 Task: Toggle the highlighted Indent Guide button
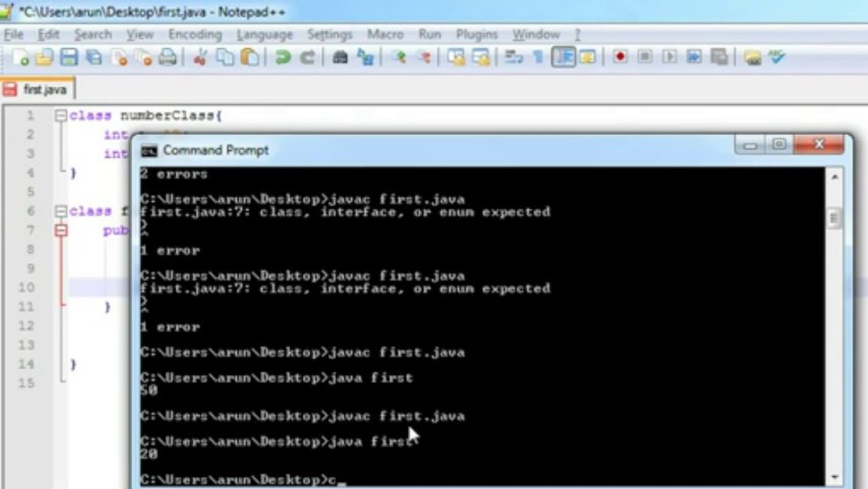pos(563,58)
